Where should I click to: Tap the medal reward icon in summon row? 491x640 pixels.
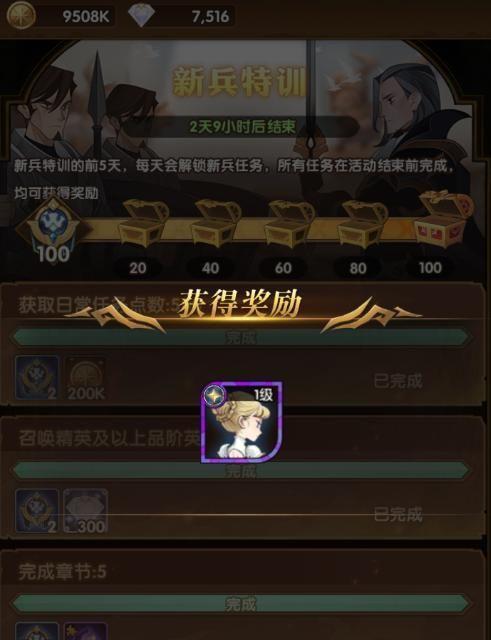click(x=37, y=511)
